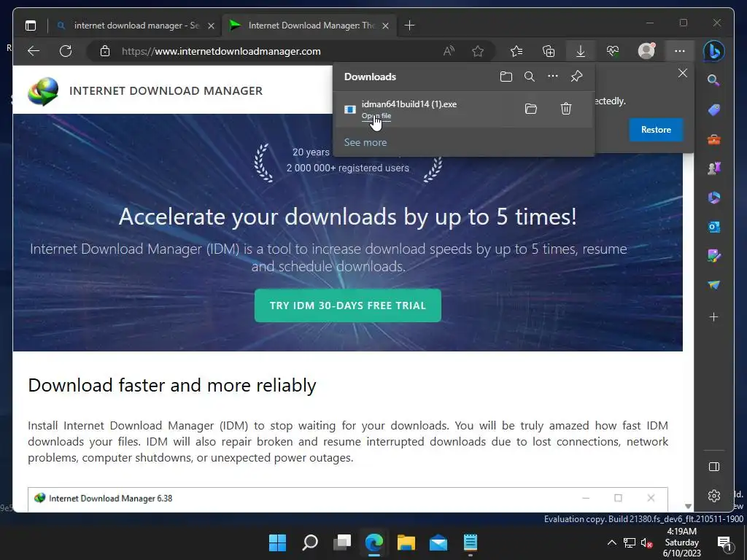747x560 pixels.
Task: Open File Explorer from the taskbar
Action: (x=406, y=542)
